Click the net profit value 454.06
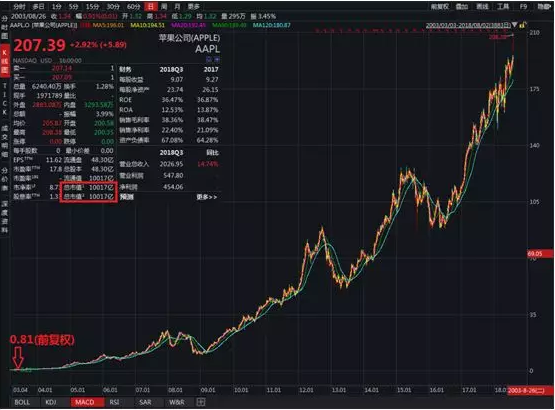The width and height of the screenshot is (555, 410). 173,187
